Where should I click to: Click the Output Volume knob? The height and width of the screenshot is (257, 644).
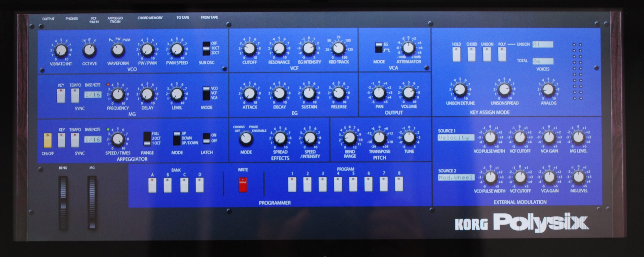click(409, 93)
